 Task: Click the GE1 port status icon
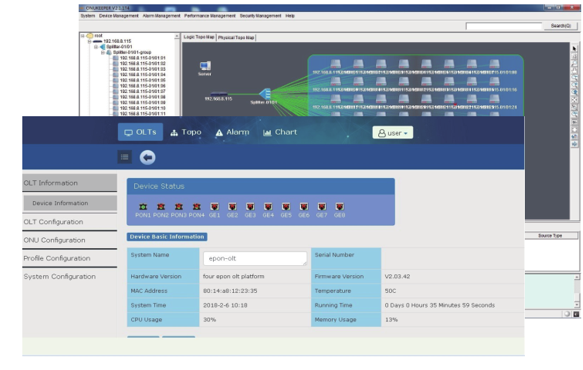[x=215, y=207]
